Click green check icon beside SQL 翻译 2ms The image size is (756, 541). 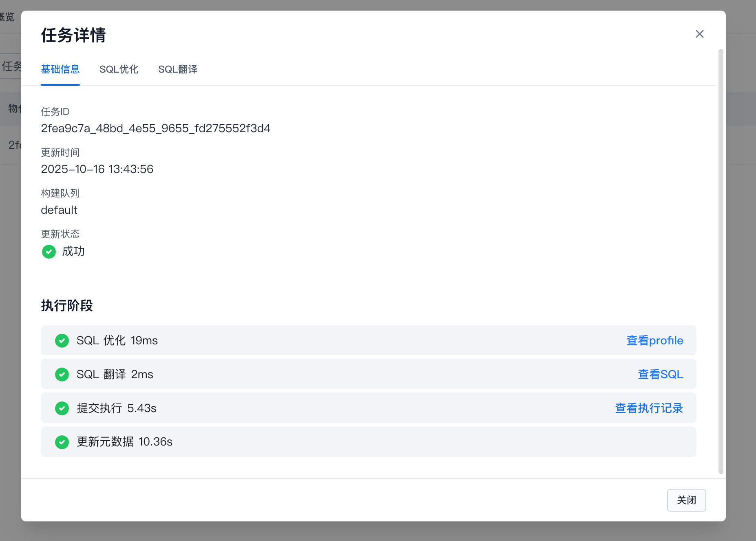[62, 374]
